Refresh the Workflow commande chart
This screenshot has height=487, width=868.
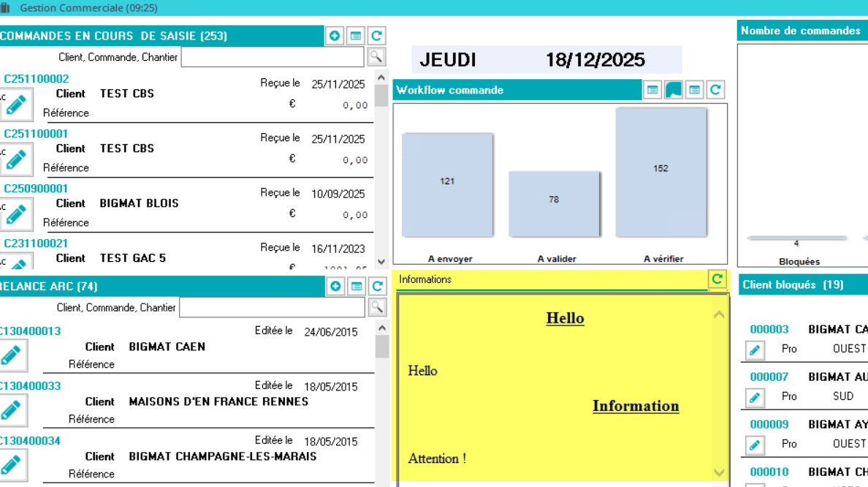coord(715,90)
